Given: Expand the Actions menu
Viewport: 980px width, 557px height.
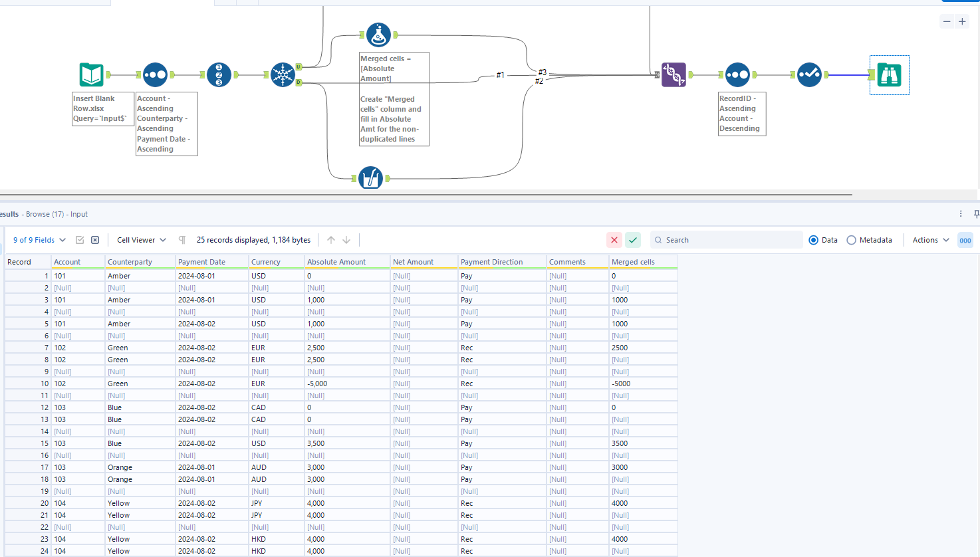Looking at the screenshot, I should click(929, 239).
